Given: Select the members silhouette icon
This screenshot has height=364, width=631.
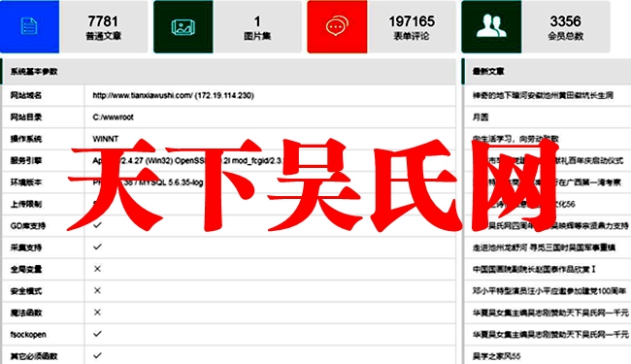Looking at the screenshot, I should 491,26.
